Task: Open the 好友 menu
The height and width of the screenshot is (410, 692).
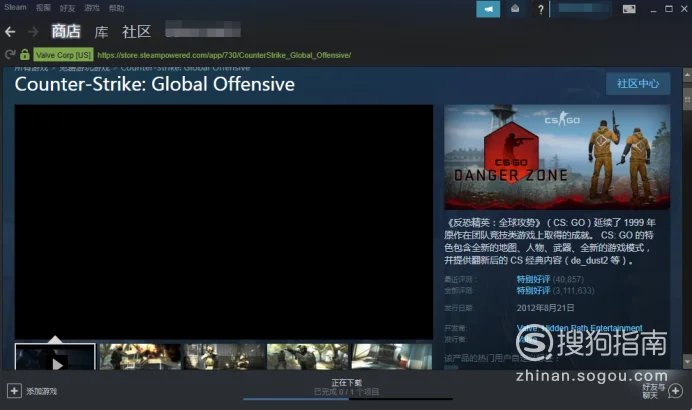Action: coord(68,8)
